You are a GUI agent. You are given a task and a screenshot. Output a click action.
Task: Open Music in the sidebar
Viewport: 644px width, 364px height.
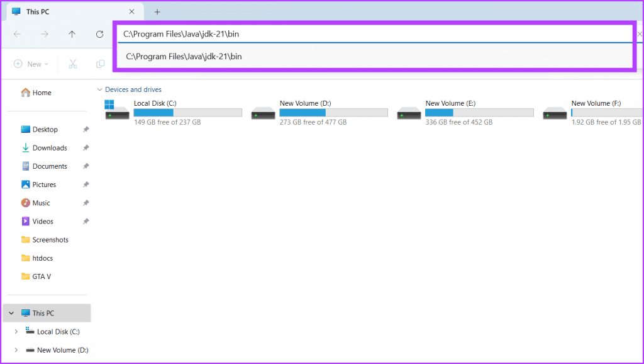35,203
